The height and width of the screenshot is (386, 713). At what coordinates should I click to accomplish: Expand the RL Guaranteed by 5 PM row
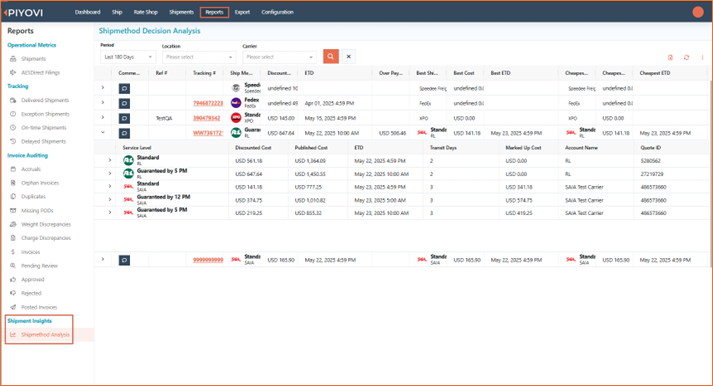[110, 173]
